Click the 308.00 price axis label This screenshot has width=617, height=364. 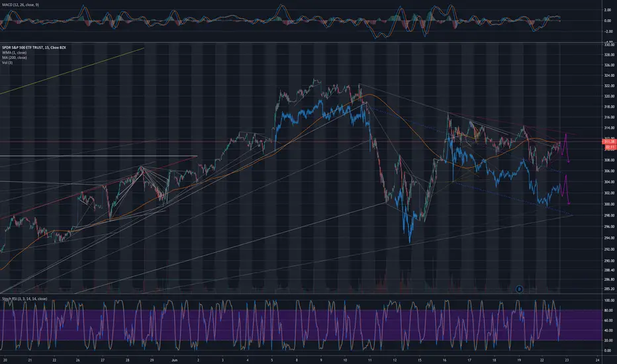(x=609, y=161)
